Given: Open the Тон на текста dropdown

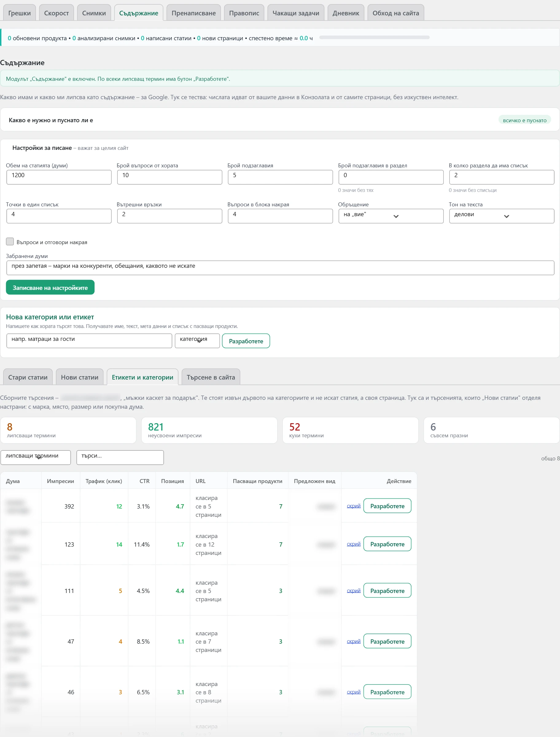Looking at the screenshot, I should coord(501,216).
